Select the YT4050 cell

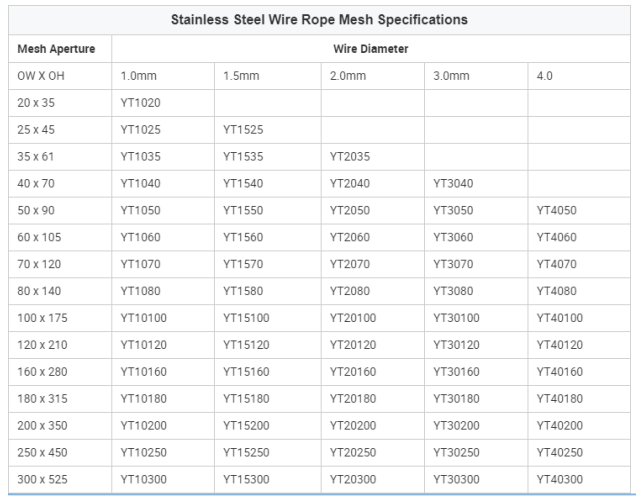coord(579,210)
